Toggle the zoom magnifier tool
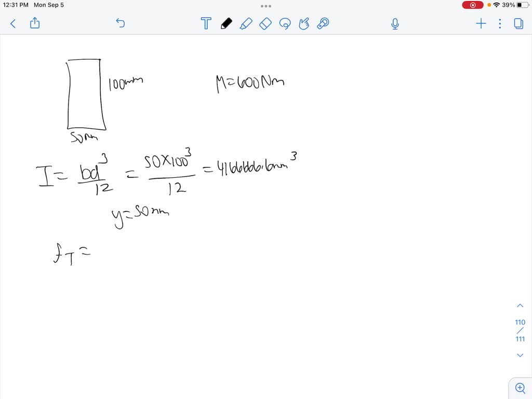 (520, 388)
